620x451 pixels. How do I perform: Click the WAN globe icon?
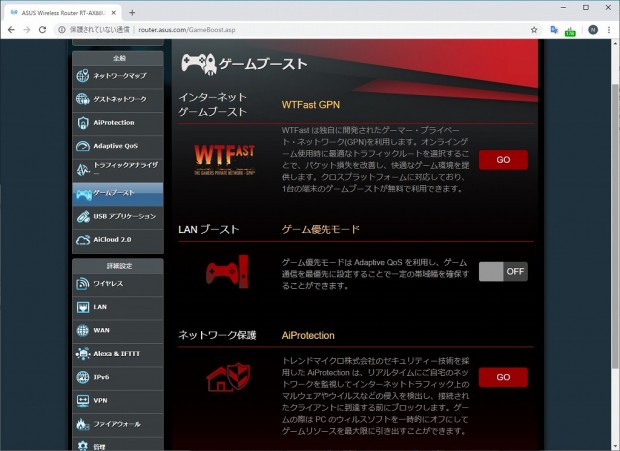(x=83, y=330)
